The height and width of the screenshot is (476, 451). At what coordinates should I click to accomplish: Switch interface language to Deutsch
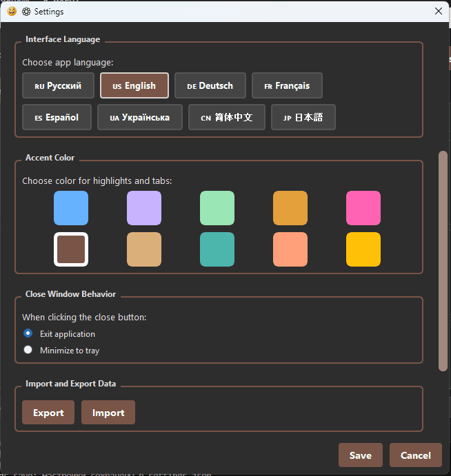[x=210, y=86]
